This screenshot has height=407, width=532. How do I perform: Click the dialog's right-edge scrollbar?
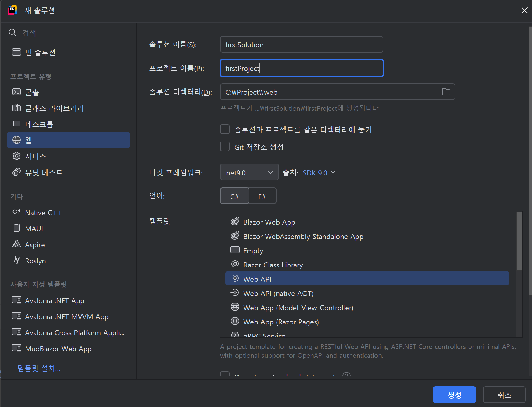coord(530,161)
